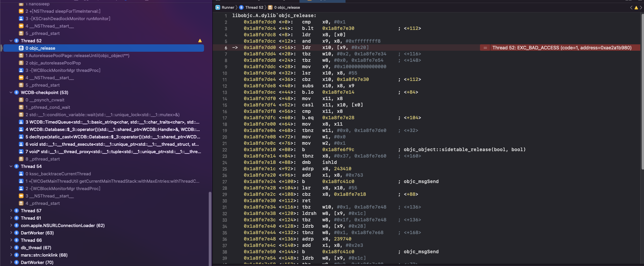Click line number 6 in the gutter

pos(226,48)
